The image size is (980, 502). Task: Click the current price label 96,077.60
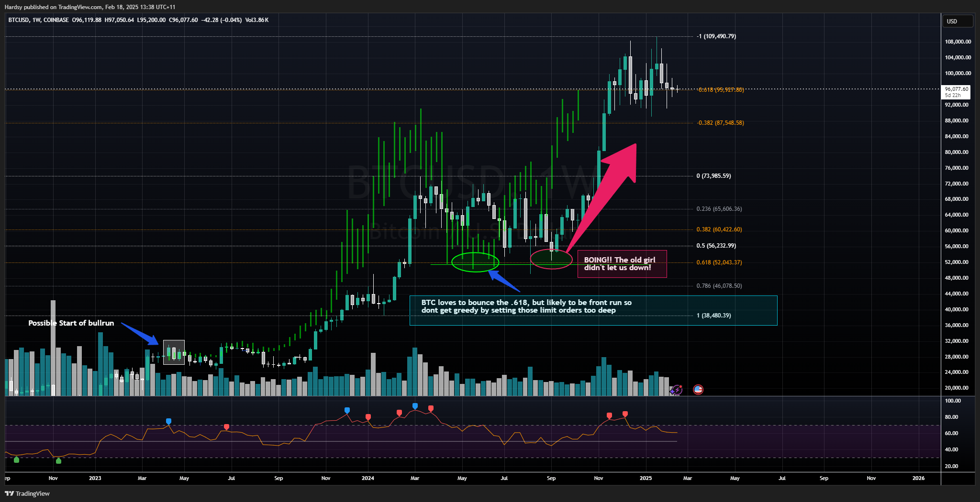point(957,89)
